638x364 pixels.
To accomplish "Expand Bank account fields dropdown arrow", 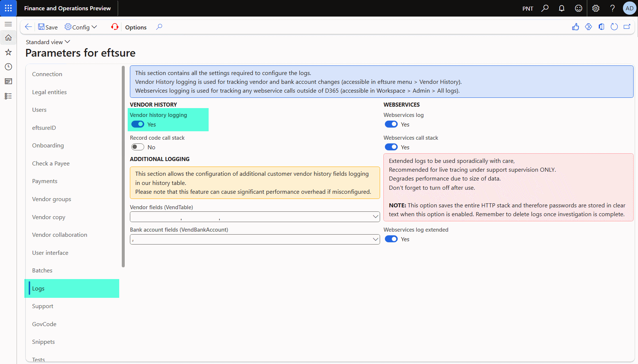I will click(375, 239).
